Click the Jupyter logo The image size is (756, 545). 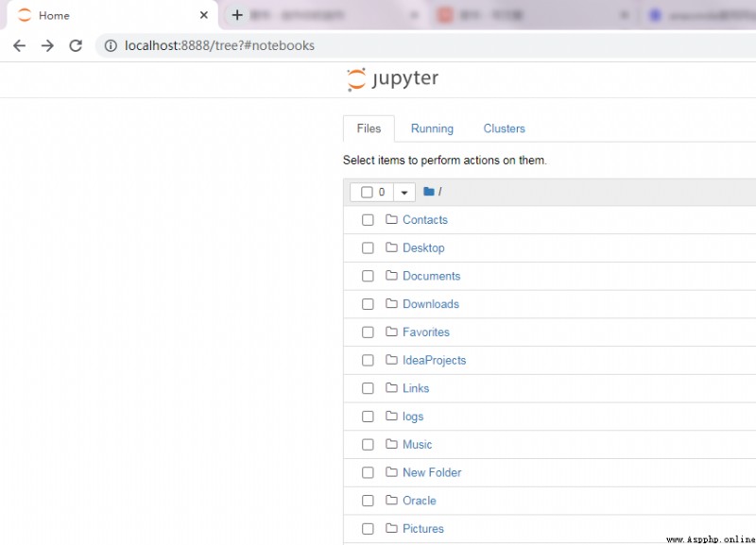(393, 79)
